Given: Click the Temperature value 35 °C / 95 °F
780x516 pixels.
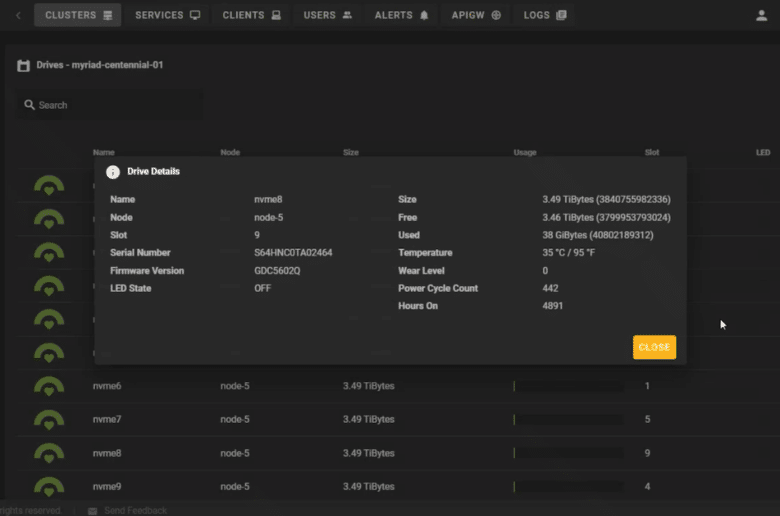Looking at the screenshot, I should (x=569, y=253).
